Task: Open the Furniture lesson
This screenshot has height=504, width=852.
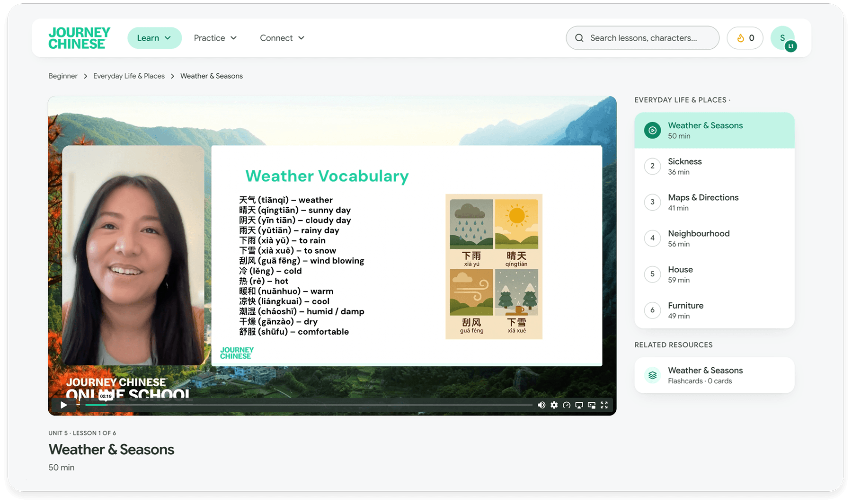Action: pyautogui.click(x=714, y=310)
